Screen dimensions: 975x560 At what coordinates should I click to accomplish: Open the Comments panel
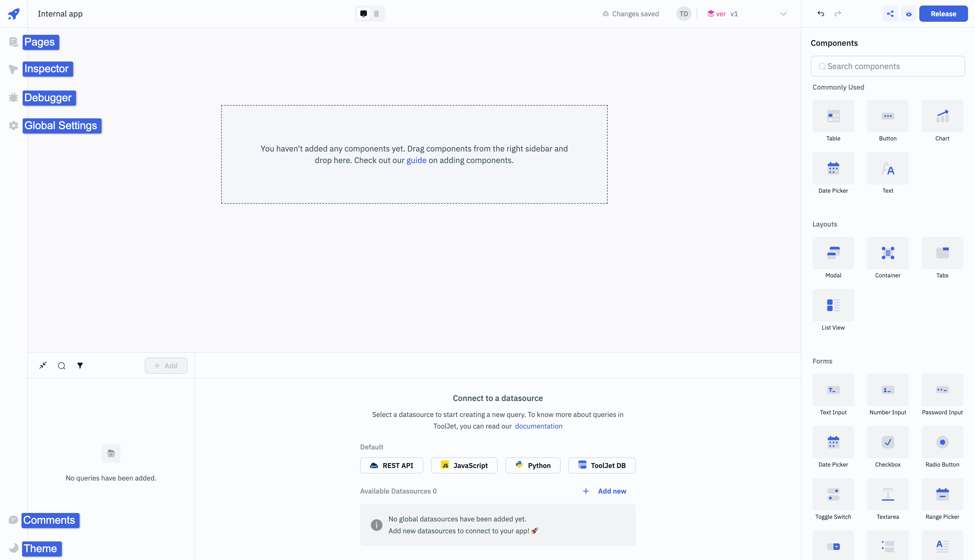49,520
